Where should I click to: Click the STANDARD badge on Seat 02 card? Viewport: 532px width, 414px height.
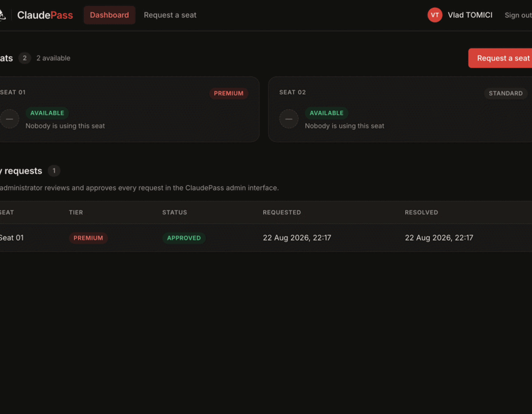pyautogui.click(x=505, y=93)
